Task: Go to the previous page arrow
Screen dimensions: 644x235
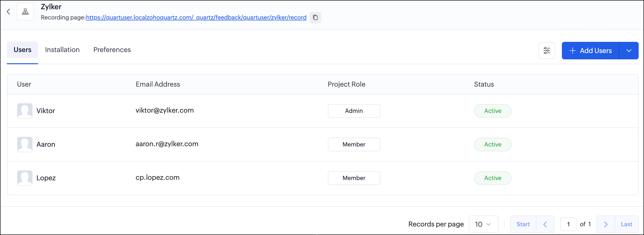Action: [545, 224]
